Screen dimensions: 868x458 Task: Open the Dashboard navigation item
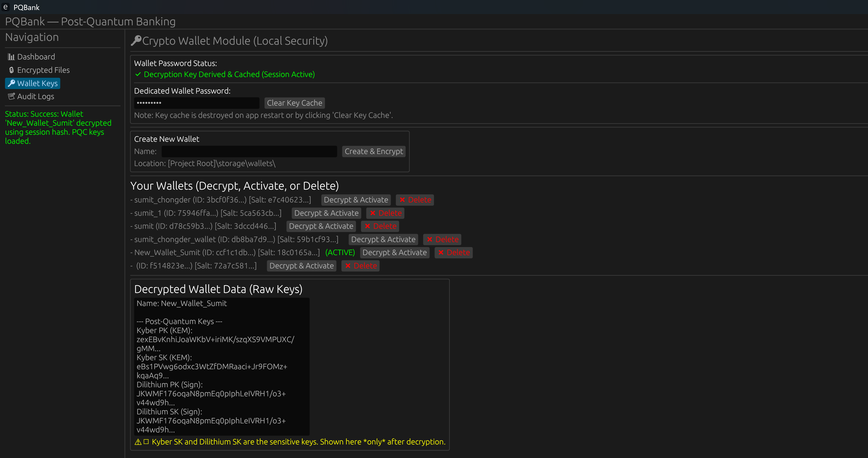point(36,57)
